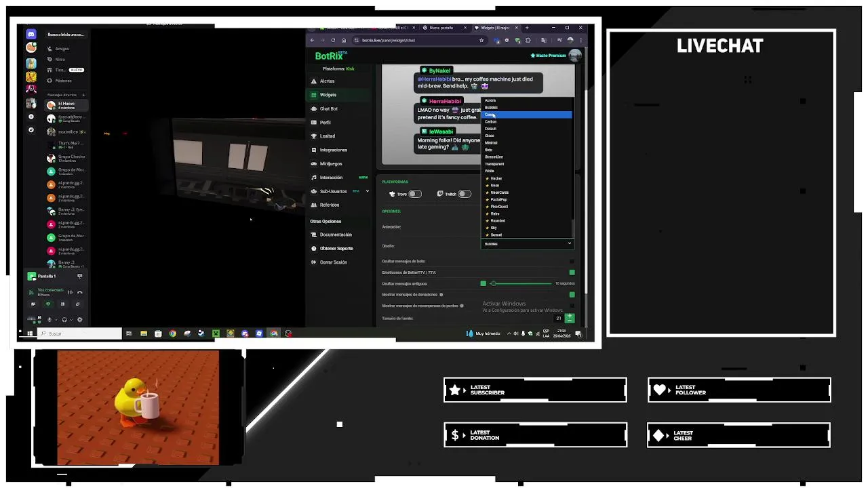The height and width of the screenshot is (488, 868).
Task: Select the Carbon design option
Action: (527, 121)
